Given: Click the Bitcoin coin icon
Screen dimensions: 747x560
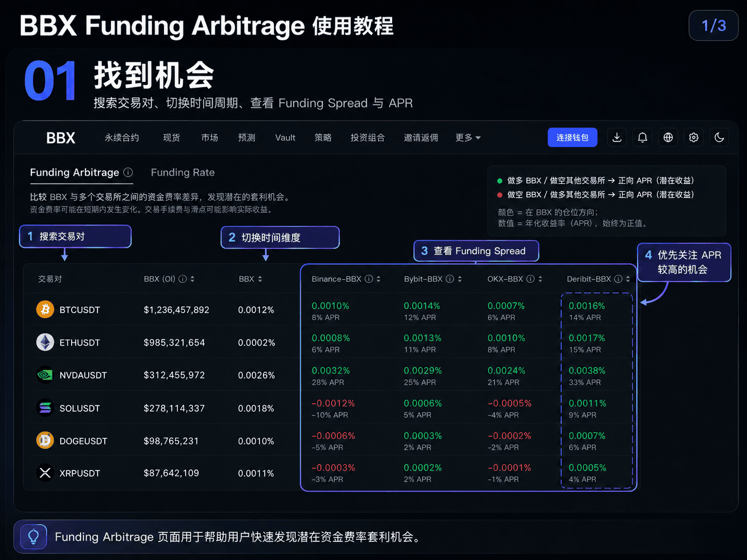Looking at the screenshot, I should [45, 309].
